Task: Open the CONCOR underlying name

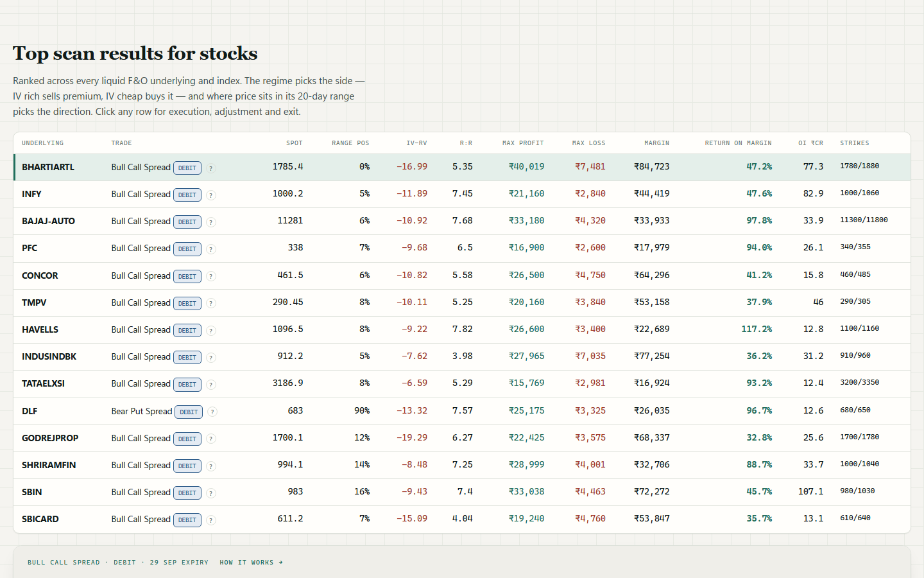Action: 40,276
